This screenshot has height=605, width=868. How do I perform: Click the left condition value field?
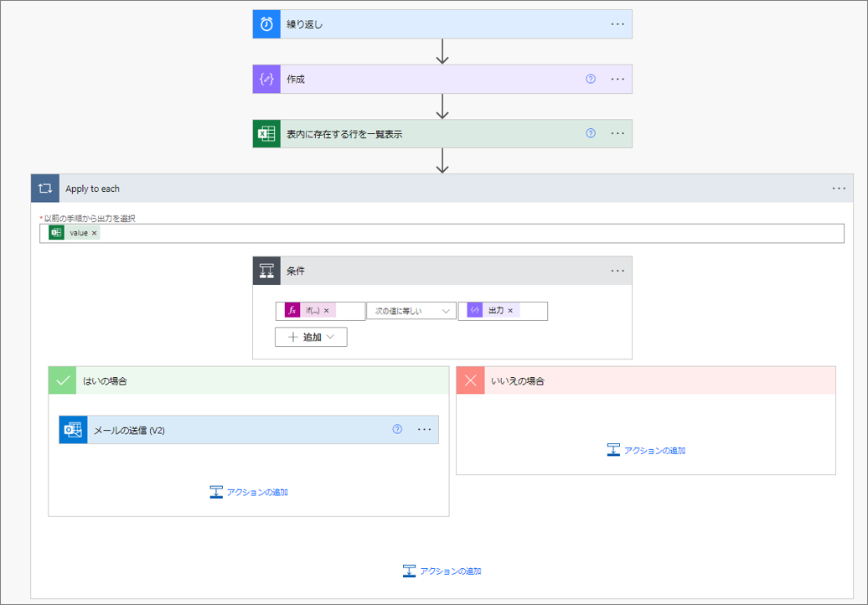pos(321,311)
